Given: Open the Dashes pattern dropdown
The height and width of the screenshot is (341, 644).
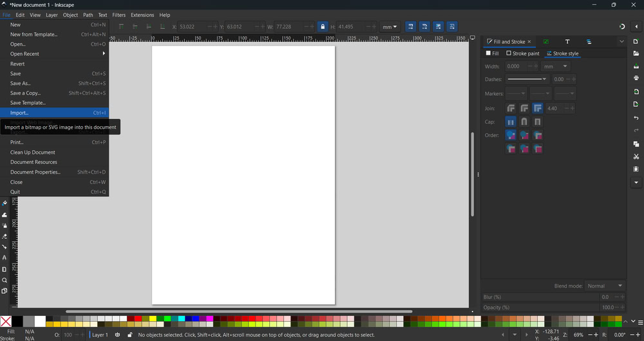Looking at the screenshot, I should click(x=527, y=79).
